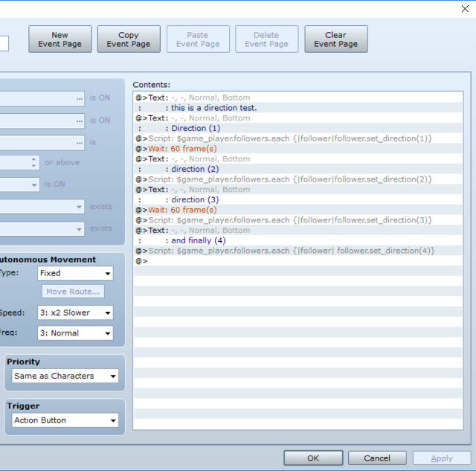Open the Priority dropdown Same as Characters
Image resolution: width=476 pixels, height=471 pixels.
click(65, 376)
